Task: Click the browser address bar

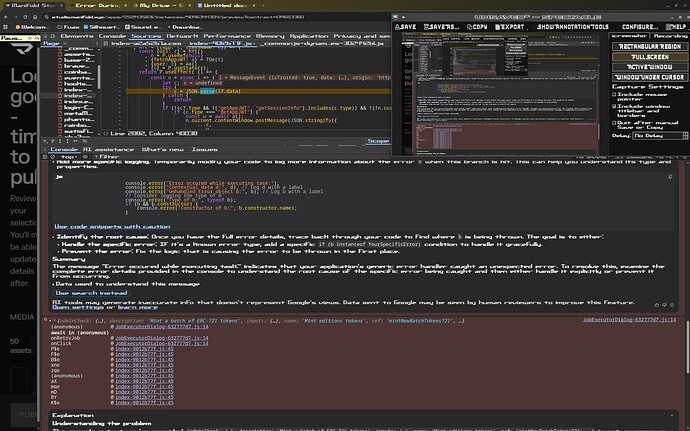Action: [200, 18]
